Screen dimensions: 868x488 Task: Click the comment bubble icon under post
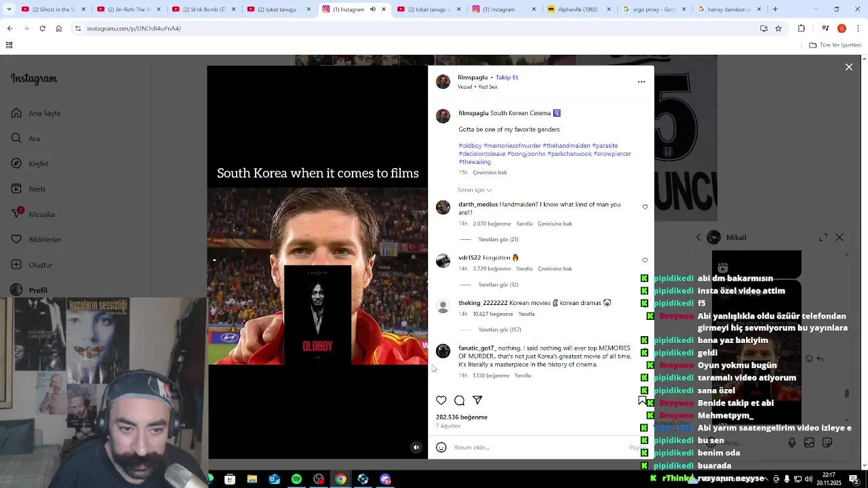pos(459,401)
